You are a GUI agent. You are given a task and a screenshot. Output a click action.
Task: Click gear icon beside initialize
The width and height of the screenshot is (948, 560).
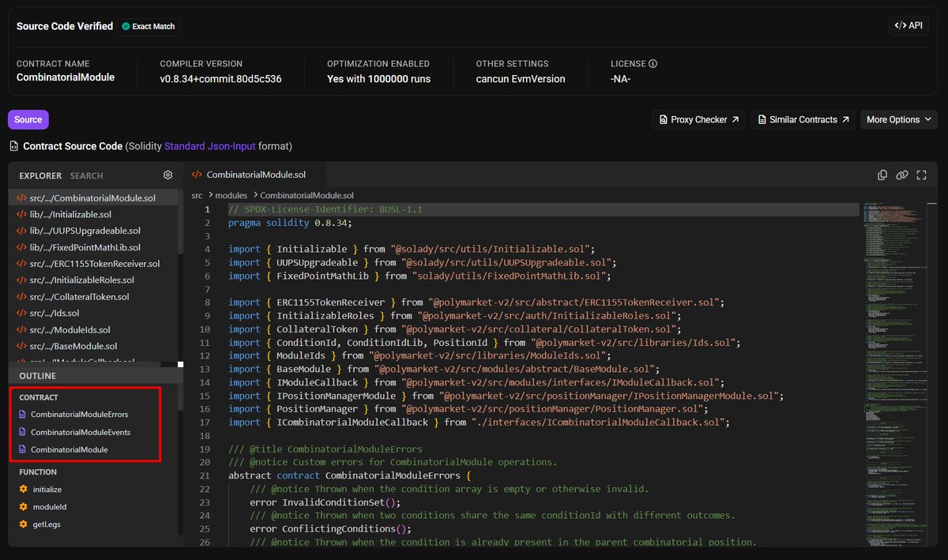23,490
